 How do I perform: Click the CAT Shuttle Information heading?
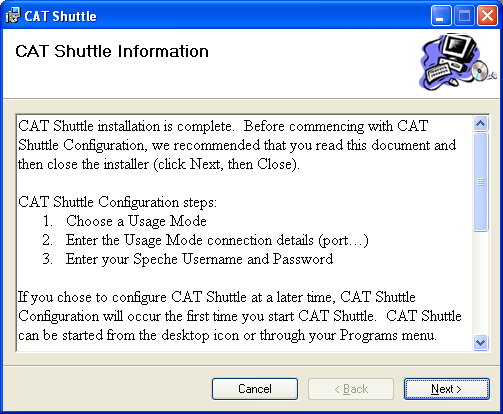[112, 52]
